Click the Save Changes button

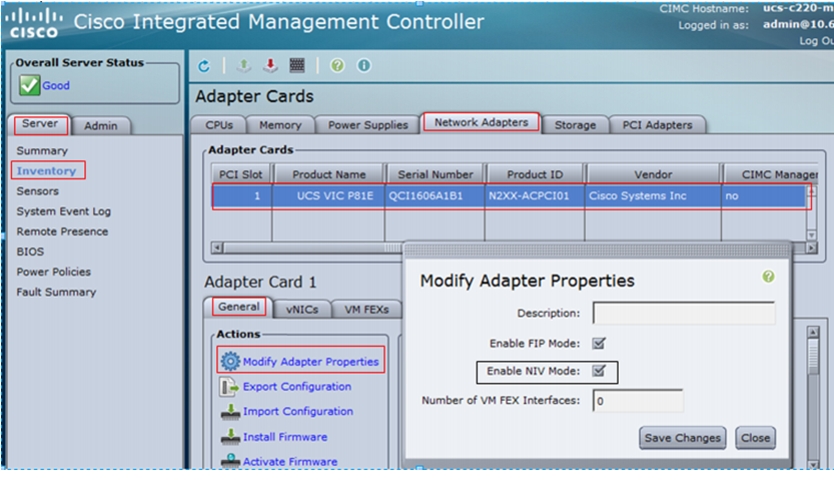pyautogui.click(x=682, y=438)
